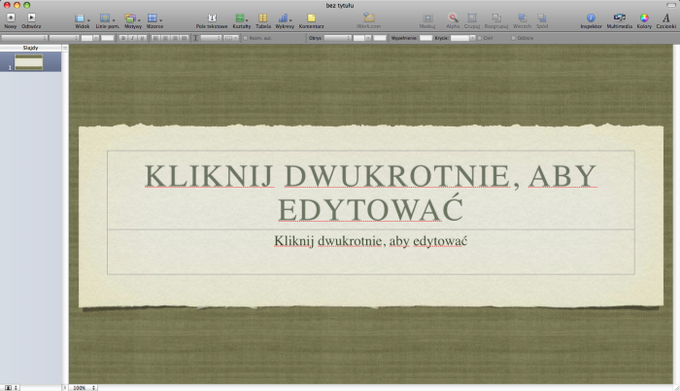Open the slide view popup at bottom-left
Image resolution: width=680 pixels, height=391 pixels.
click(x=11, y=388)
